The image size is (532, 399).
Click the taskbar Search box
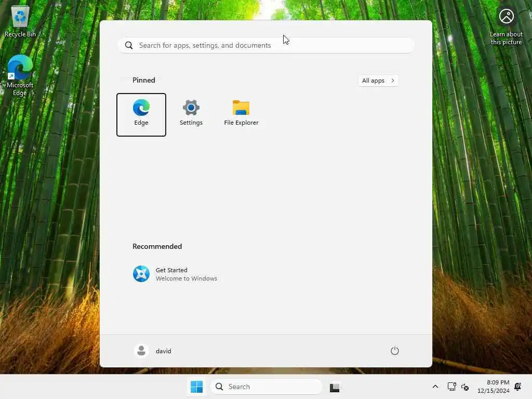click(267, 387)
